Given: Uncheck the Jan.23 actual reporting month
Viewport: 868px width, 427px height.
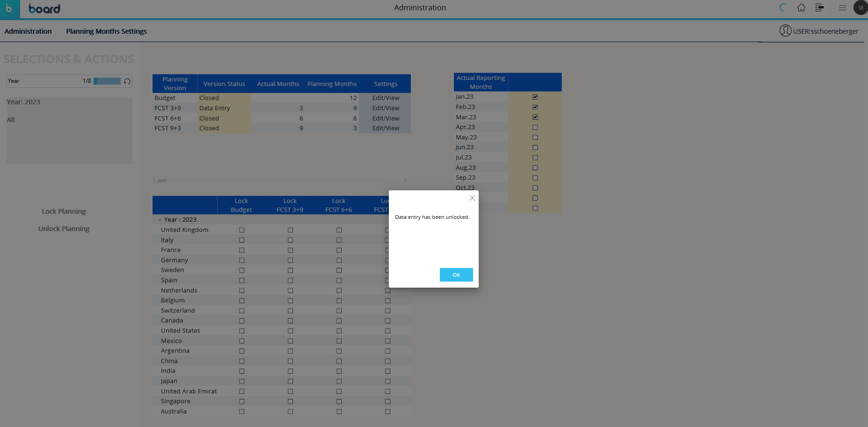Looking at the screenshot, I should pos(535,97).
